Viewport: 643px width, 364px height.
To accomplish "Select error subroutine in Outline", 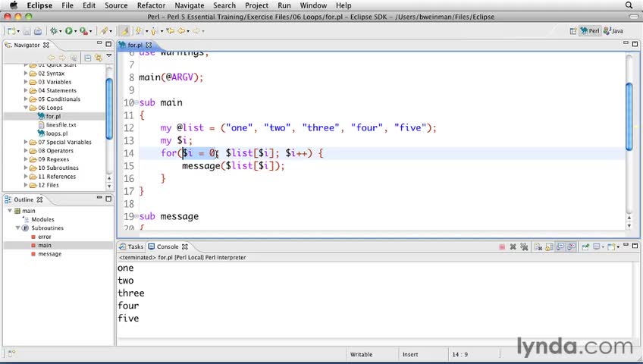I will click(44, 237).
